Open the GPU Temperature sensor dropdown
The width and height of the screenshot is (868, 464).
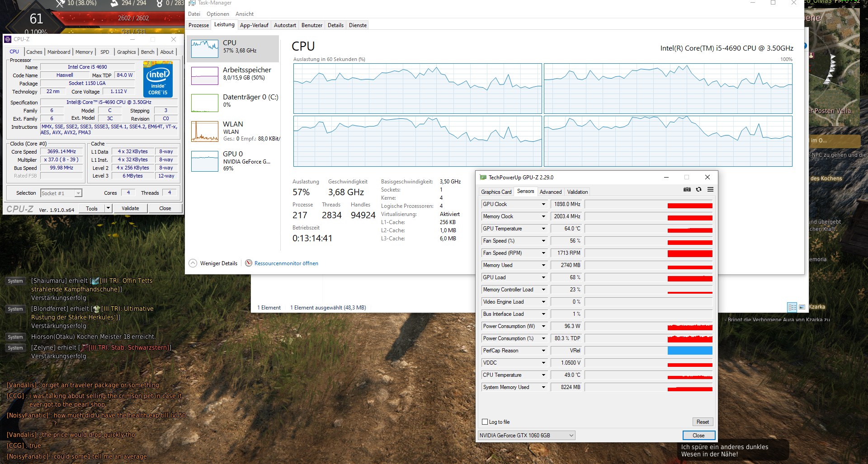(543, 229)
